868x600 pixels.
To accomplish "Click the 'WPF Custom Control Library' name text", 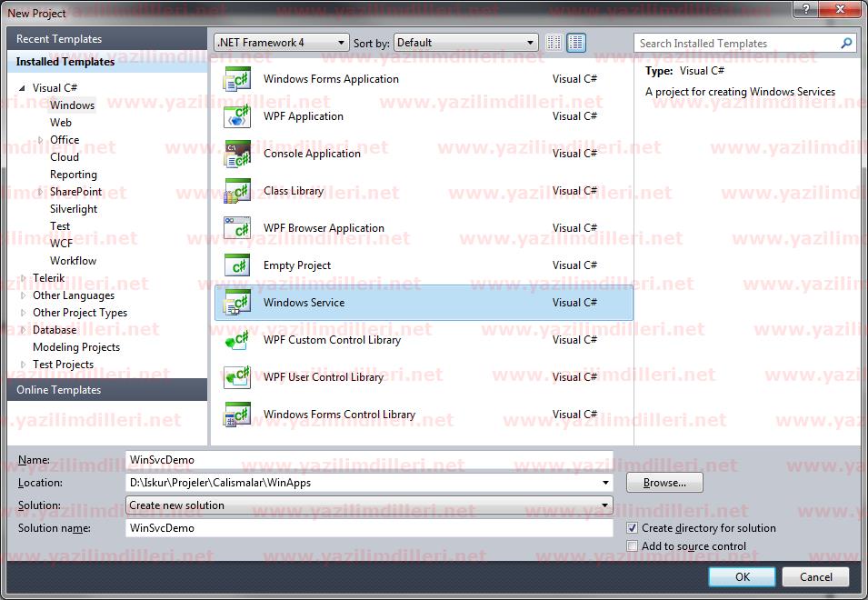I will [x=332, y=340].
